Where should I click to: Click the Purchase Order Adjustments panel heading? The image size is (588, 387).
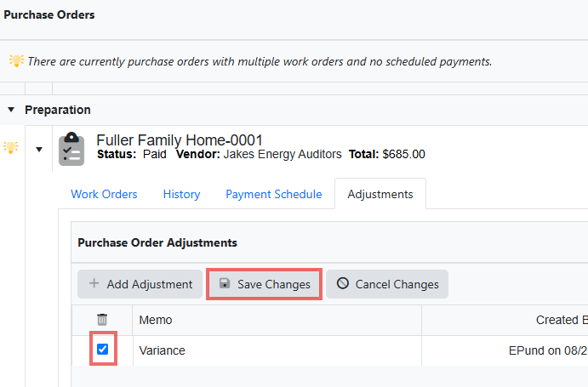pyautogui.click(x=157, y=242)
